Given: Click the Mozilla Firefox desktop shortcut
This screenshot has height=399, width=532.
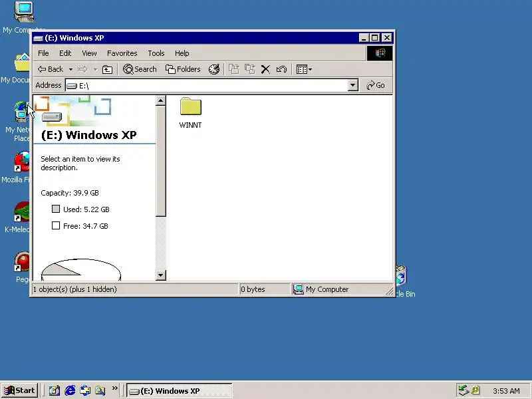Looking at the screenshot, I should [22, 162].
